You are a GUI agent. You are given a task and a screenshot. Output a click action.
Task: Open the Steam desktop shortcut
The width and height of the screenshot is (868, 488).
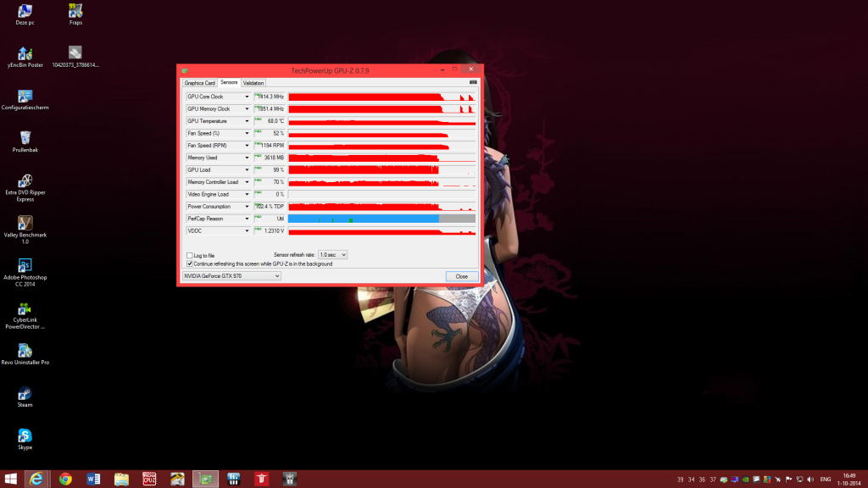pyautogui.click(x=25, y=394)
